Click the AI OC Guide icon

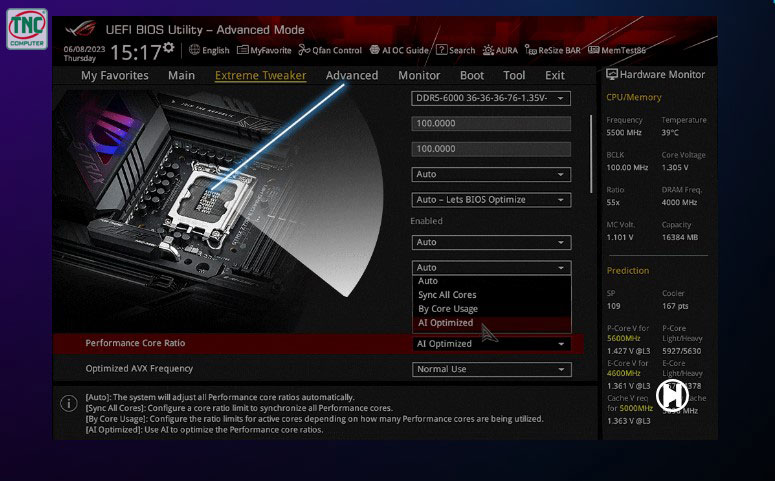375,50
